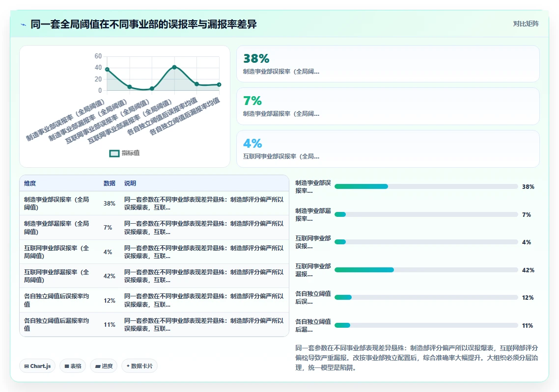Click the 说明 column header
The height and width of the screenshot is (392, 559).
pyautogui.click(x=130, y=183)
